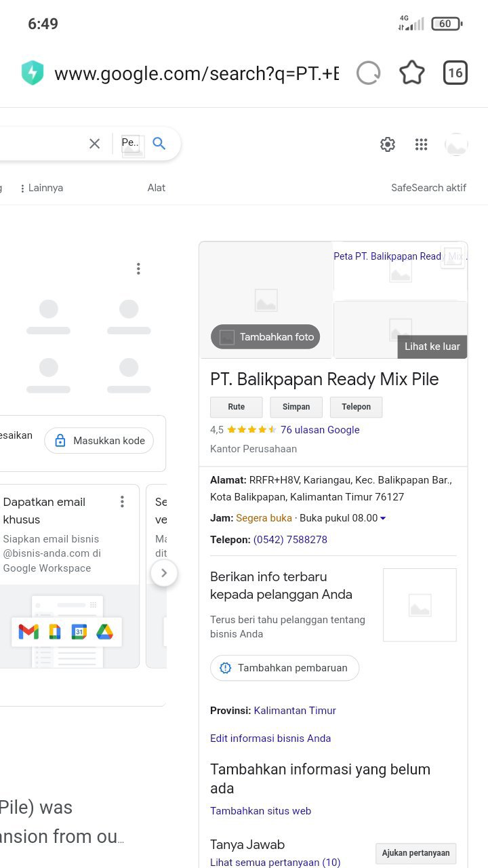Clear the search box with X icon
Viewport: 488px width, 868px height.
tap(95, 144)
